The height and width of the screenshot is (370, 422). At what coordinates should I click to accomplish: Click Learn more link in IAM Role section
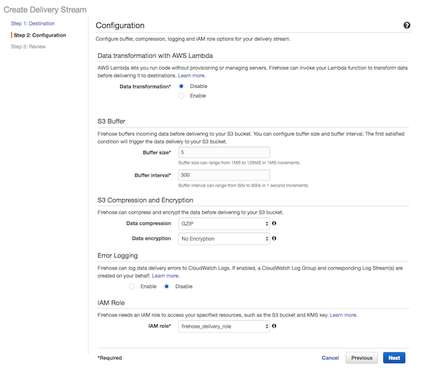(343, 315)
